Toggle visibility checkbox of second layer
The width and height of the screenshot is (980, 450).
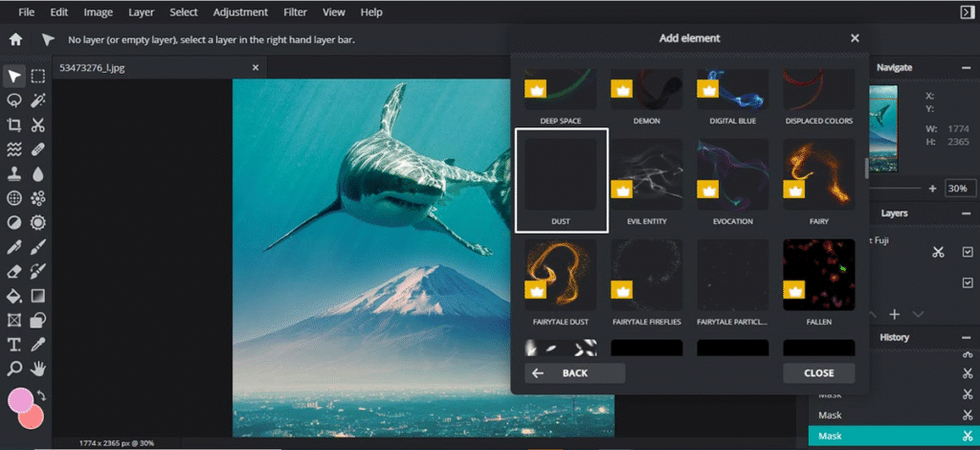tap(967, 282)
